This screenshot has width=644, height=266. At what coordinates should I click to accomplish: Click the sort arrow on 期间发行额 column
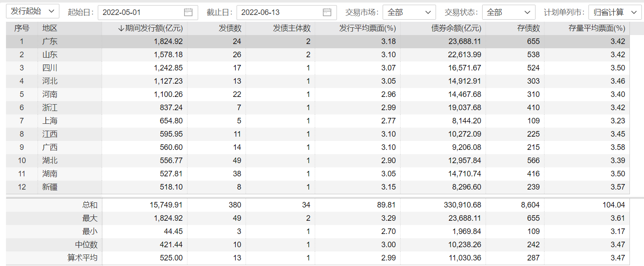pyautogui.click(x=121, y=29)
